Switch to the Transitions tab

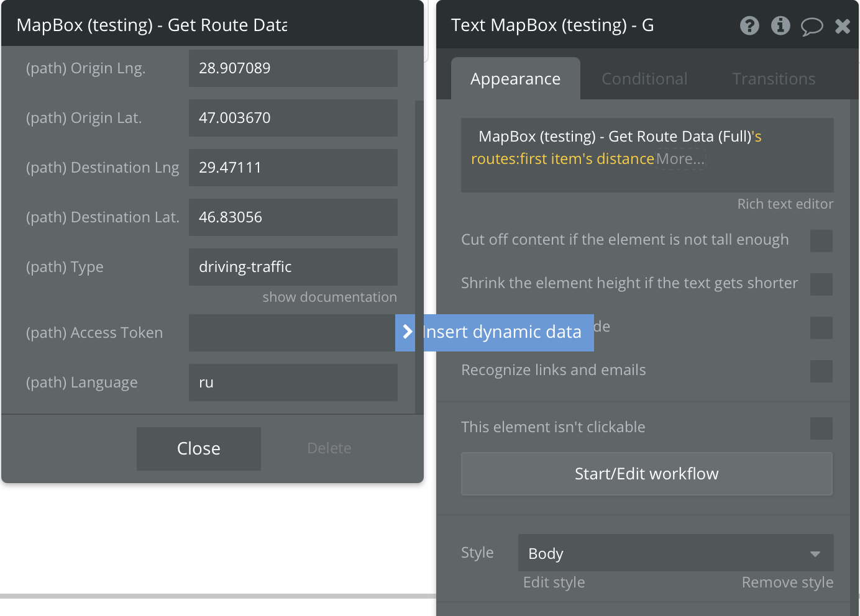(774, 79)
